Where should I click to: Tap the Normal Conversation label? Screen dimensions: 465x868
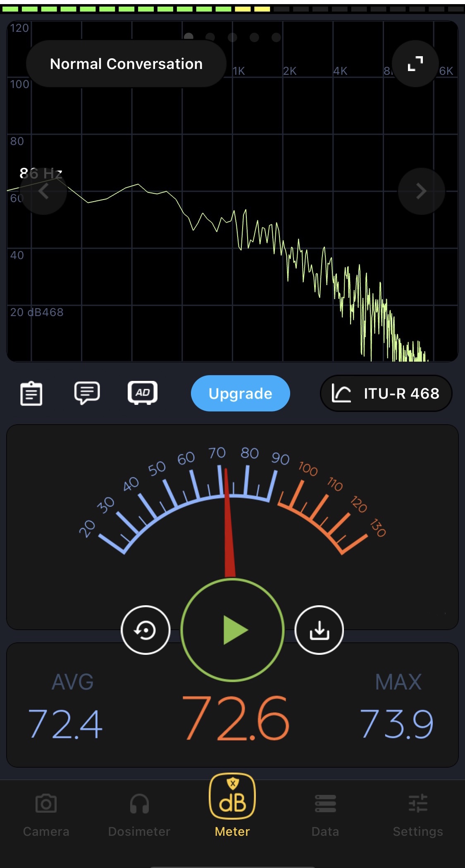(126, 64)
